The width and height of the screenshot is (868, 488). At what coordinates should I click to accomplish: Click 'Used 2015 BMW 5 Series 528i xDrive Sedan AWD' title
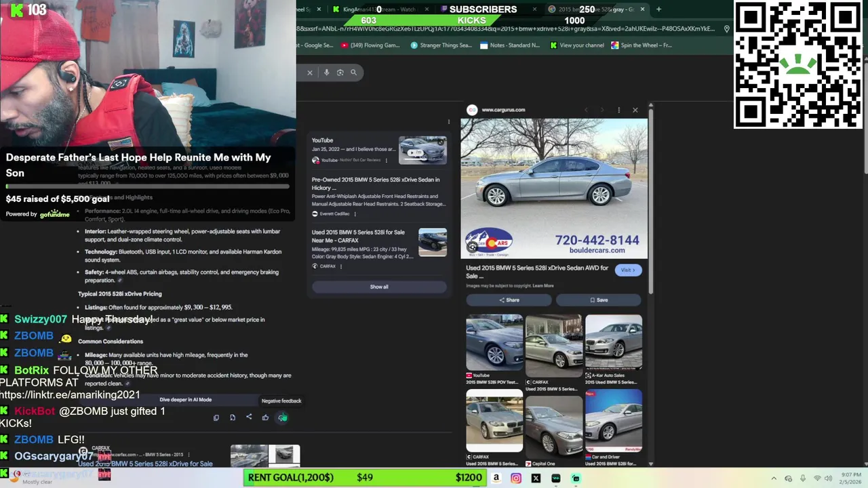pos(537,272)
